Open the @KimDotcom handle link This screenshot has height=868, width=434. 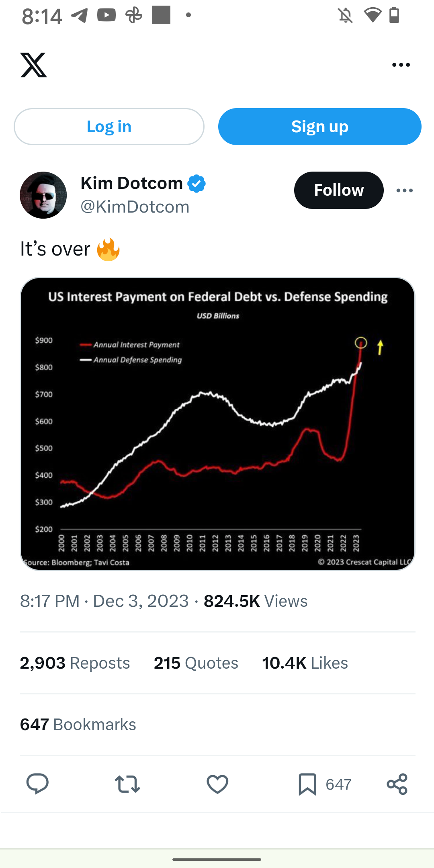click(135, 207)
